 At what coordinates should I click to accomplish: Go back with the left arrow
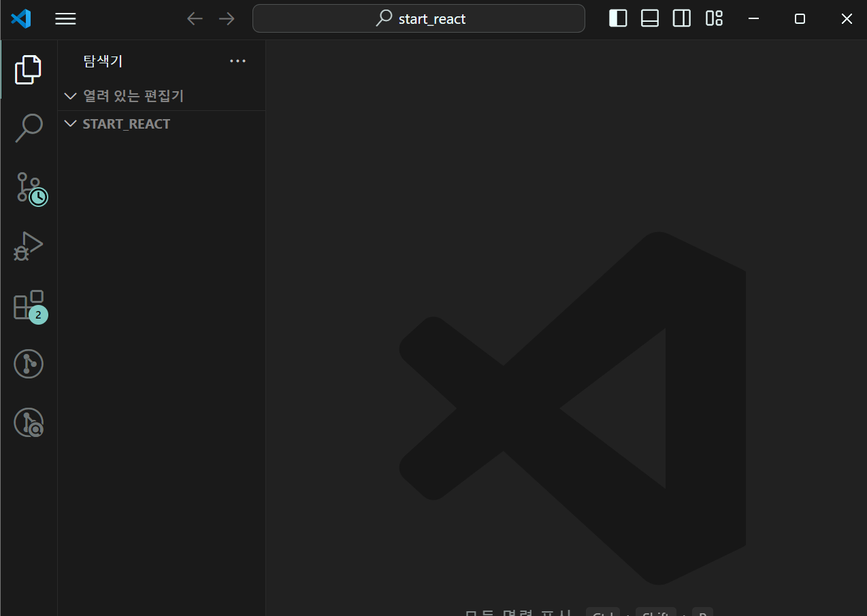coord(195,19)
